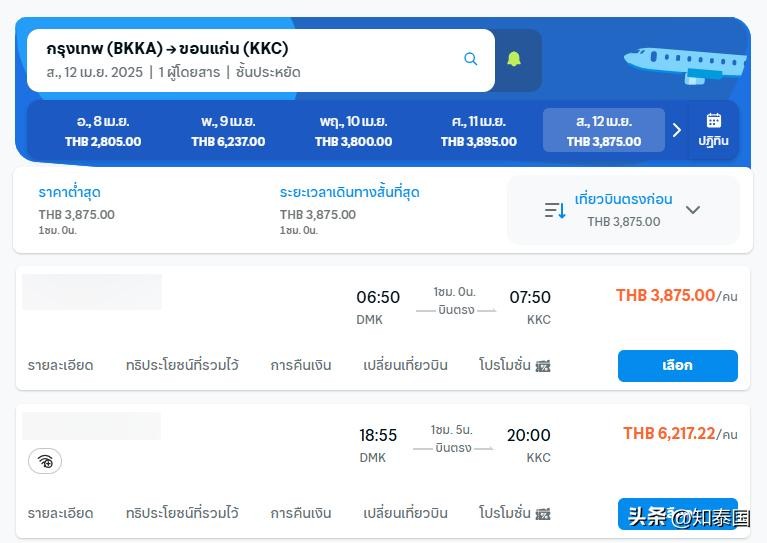Select date tab พ., 9 เม.ย.
This screenshot has width=767, height=543.
(x=228, y=131)
